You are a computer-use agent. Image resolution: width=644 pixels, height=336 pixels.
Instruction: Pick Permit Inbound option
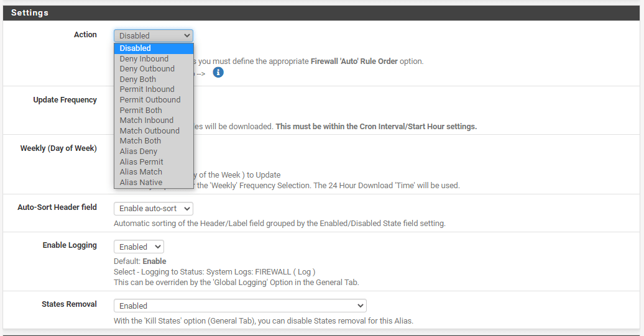coord(154,89)
